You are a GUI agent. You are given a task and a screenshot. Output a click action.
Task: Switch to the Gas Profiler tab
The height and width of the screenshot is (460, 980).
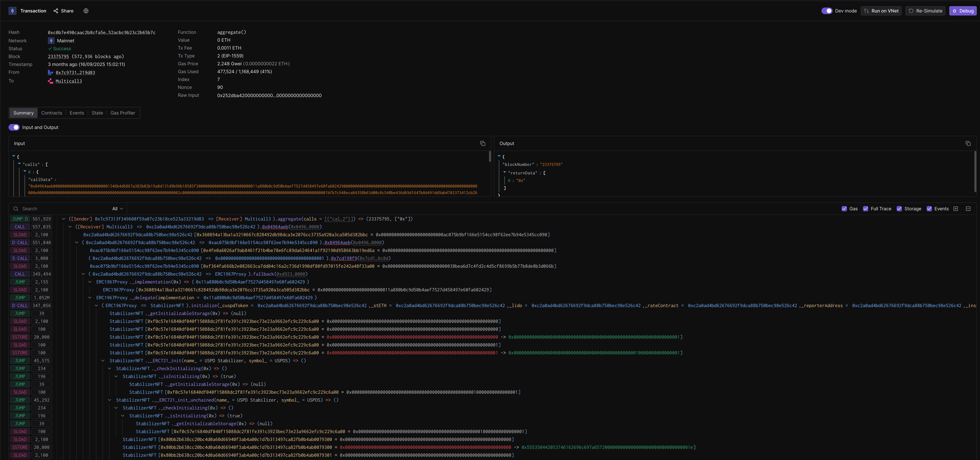[x=122, y=113]
